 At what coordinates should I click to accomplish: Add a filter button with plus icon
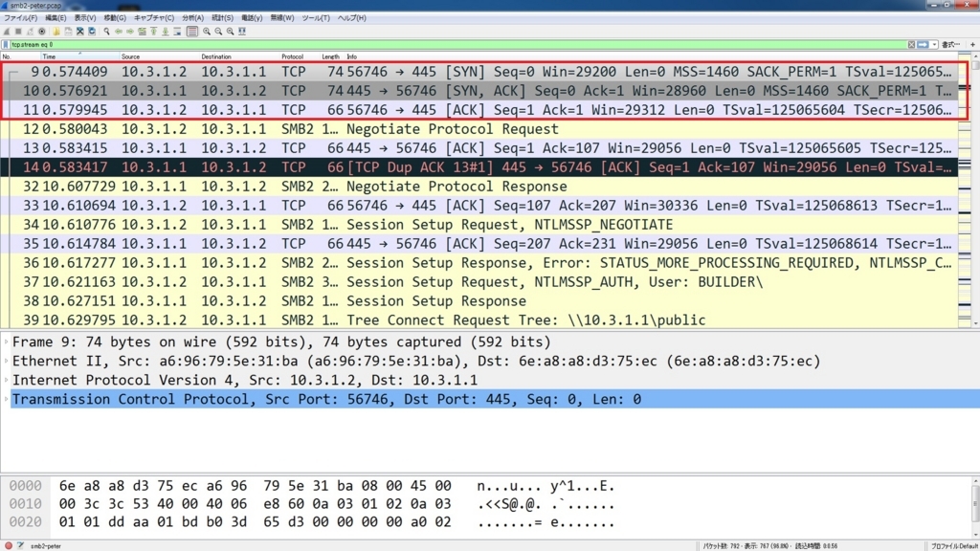click(972, 44)
